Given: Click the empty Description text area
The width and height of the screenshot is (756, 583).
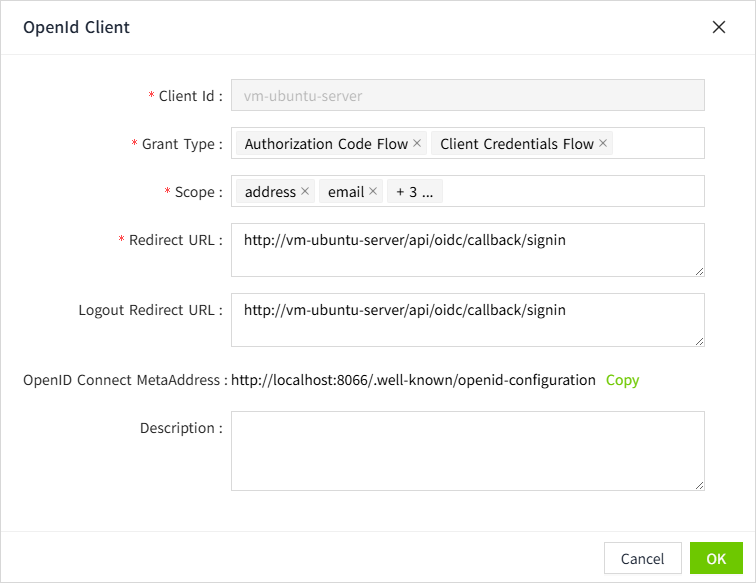Looking at the screenshot, I should click(x=467, y=450).
